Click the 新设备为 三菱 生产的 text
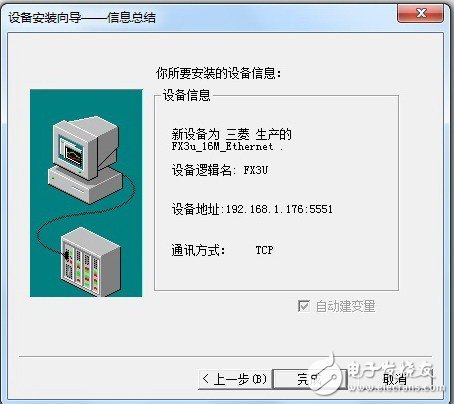Image resolution: width=454 pixels, height=404 pixels. (x=232, y=134)
